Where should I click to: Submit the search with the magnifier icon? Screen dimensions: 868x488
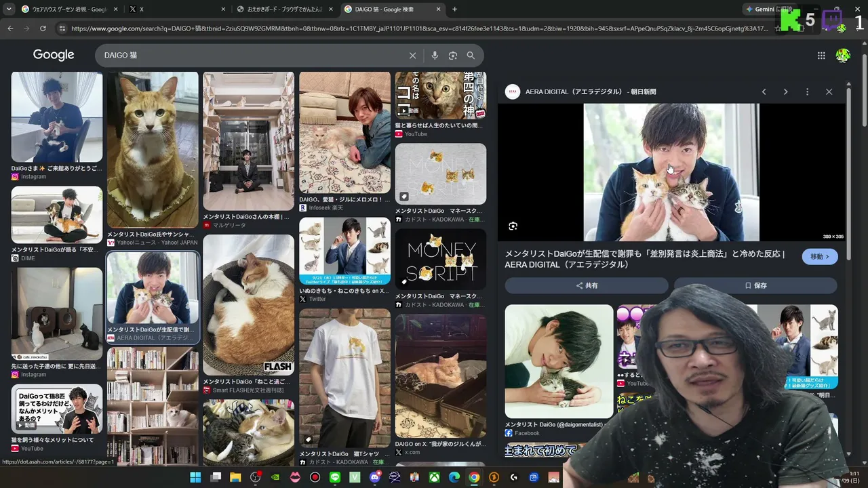pos(471,56)
